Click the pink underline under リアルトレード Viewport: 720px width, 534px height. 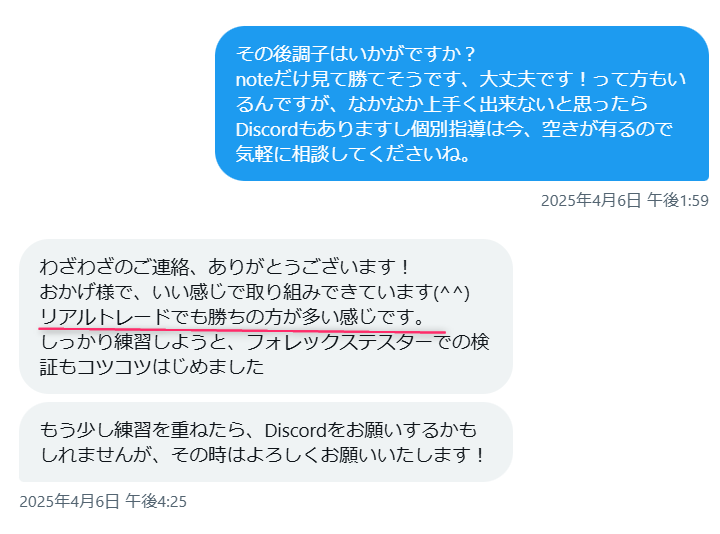242,329
